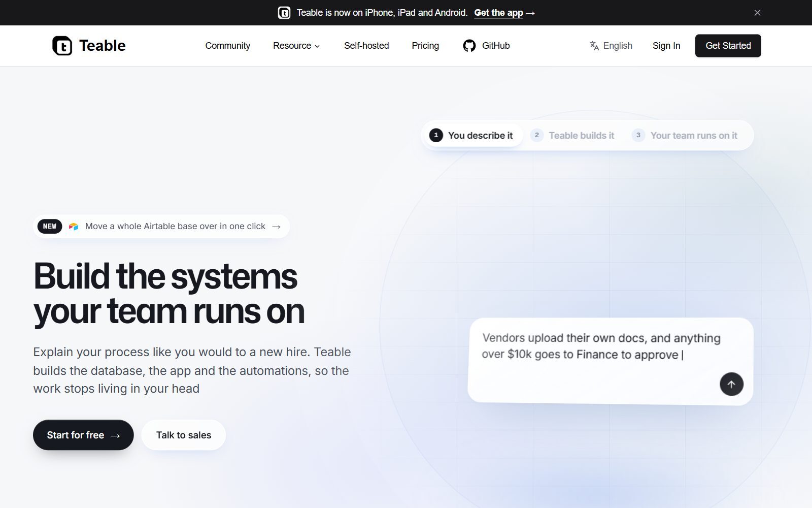
Task: Click the "Explain your process" paragraph
Action: pyautogui.click(x=192, y=370)
